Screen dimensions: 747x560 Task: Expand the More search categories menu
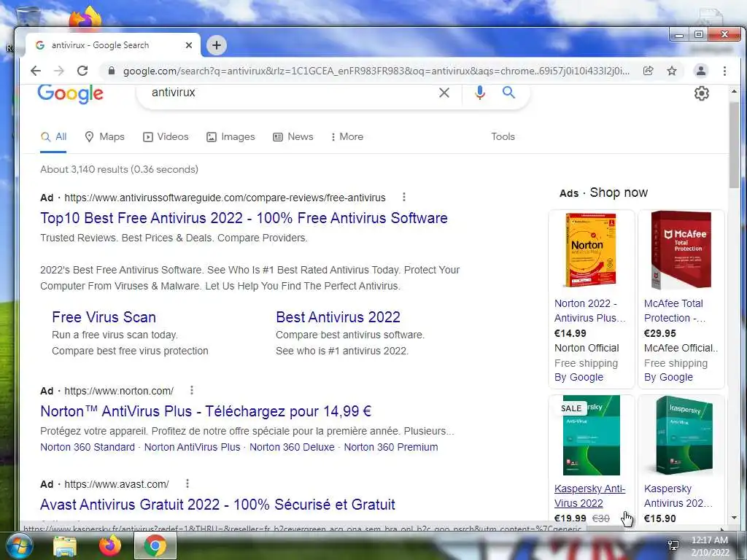347,137
